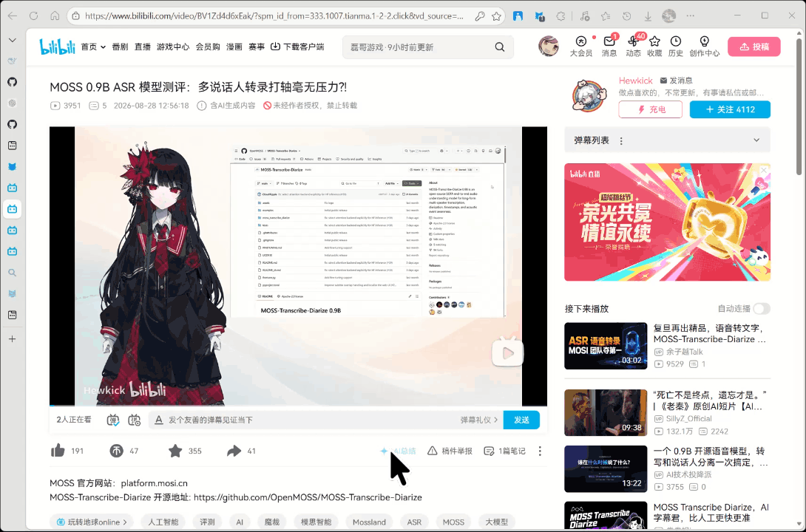The width and height of the screenshot is (806, 532).
Task: Open Hewkick uploader name link
Action: [x=636, y=81]
